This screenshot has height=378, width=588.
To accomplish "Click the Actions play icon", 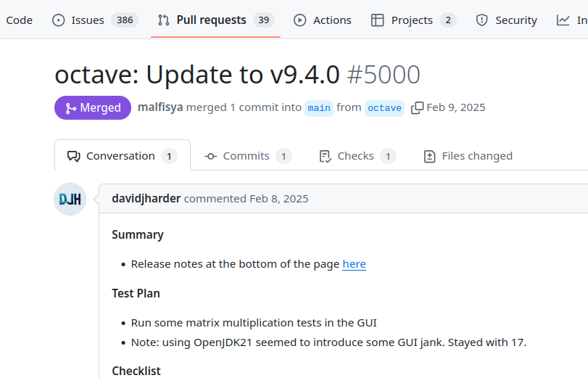I will pos(300,20).
